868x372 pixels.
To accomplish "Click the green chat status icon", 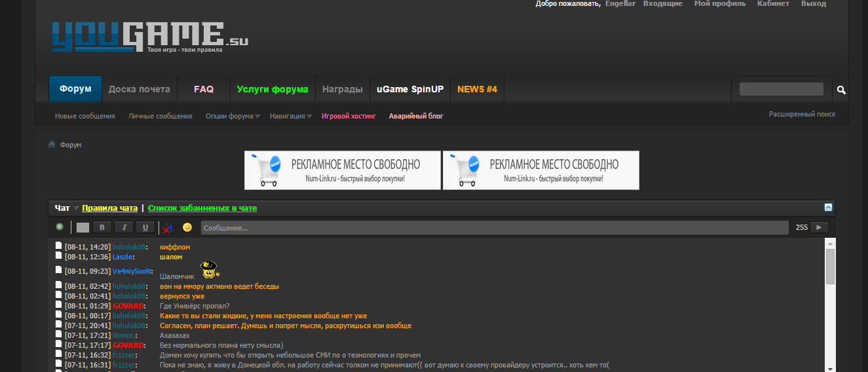I will 60,227.
